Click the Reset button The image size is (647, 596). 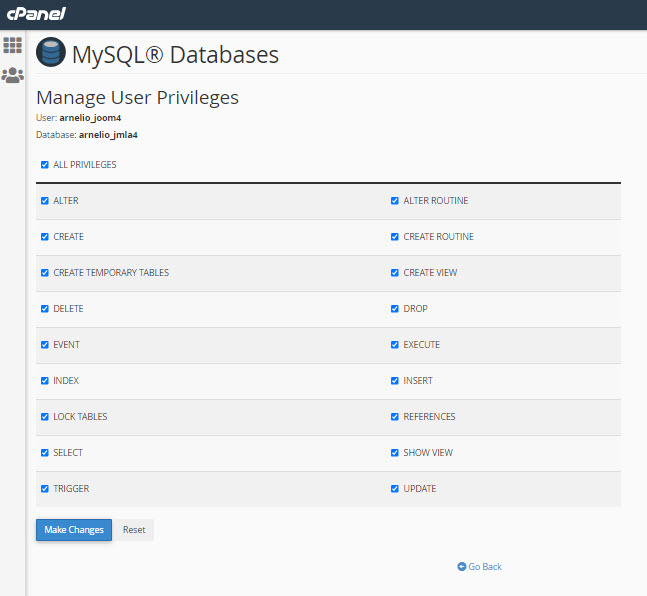click(x=134, y=530)
